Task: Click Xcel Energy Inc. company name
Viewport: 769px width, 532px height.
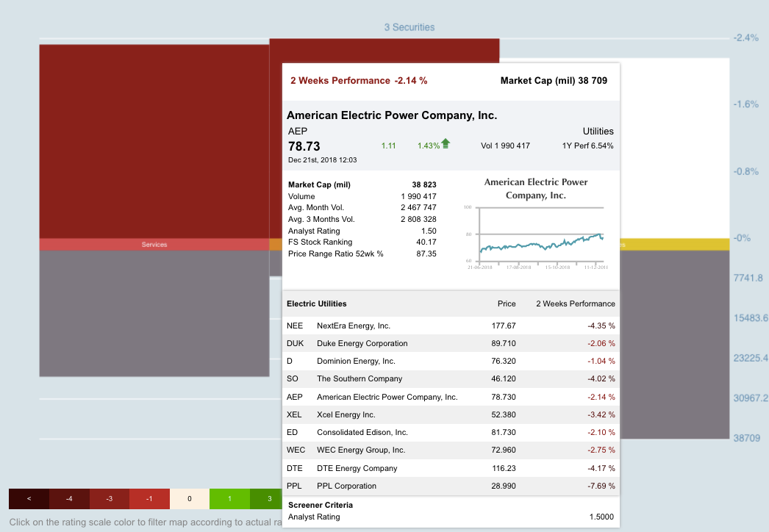Action: point(346,414)
